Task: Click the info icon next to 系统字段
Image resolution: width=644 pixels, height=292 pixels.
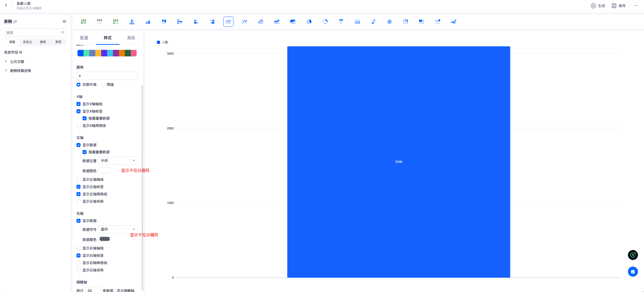Action: click(21, 52)
